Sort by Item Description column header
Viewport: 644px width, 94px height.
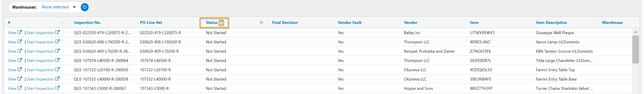point(551,22)
